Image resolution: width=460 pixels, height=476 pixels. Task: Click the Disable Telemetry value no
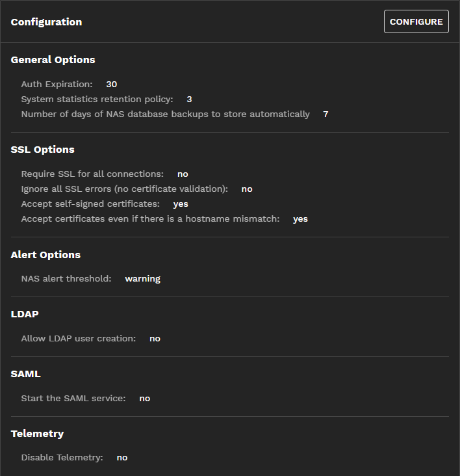122,458
